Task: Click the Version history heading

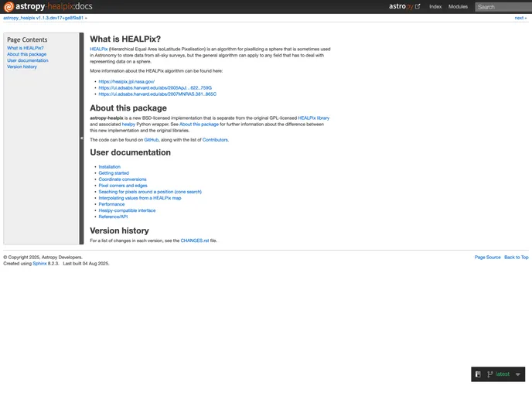Action: pyautogui.click(x=119, y=230)
